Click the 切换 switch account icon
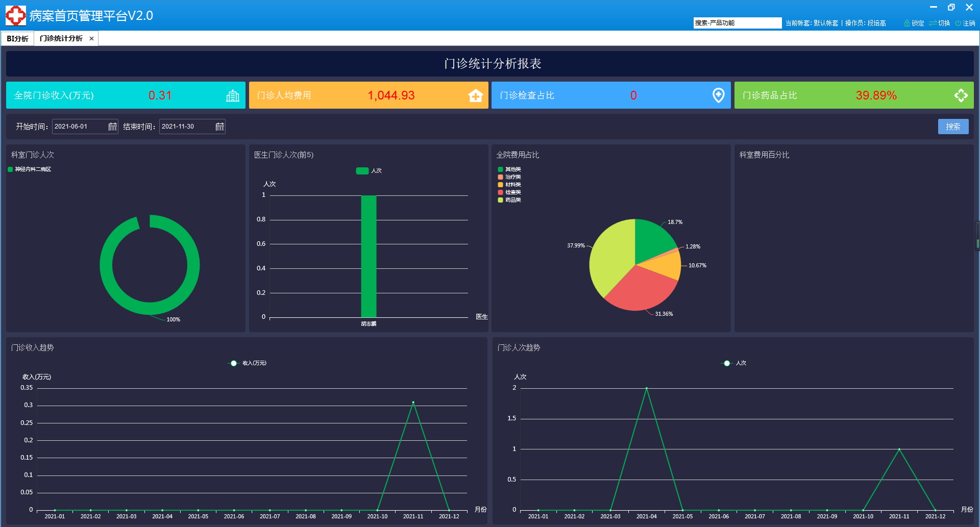The width and height of the screenshot is (980, 527). (933, 23)
